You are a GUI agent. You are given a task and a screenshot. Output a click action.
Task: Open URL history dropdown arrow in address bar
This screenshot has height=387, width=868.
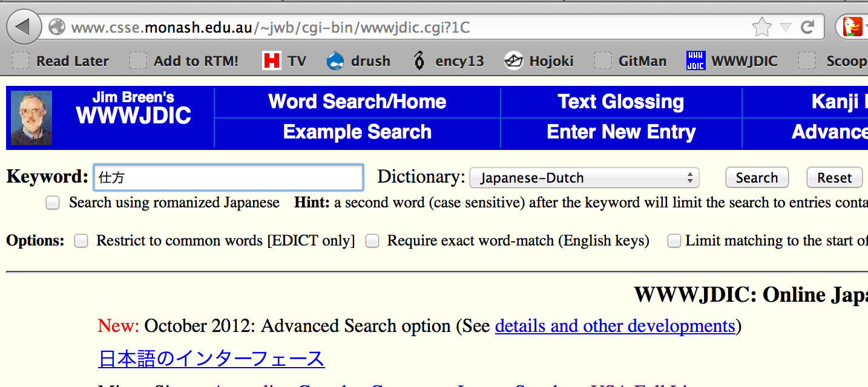point(785,27)
